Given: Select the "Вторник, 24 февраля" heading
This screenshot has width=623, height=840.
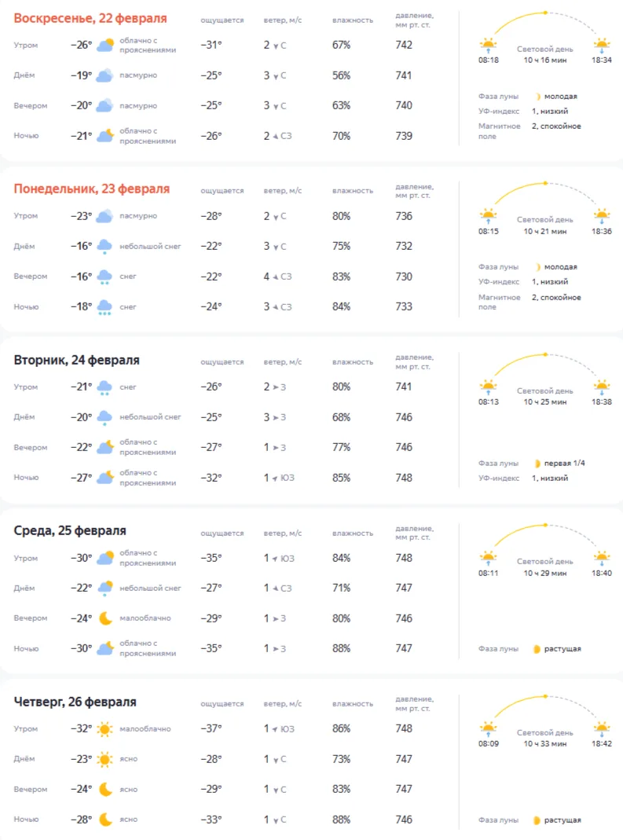Looking at the screenshot, I should point(77,360).
